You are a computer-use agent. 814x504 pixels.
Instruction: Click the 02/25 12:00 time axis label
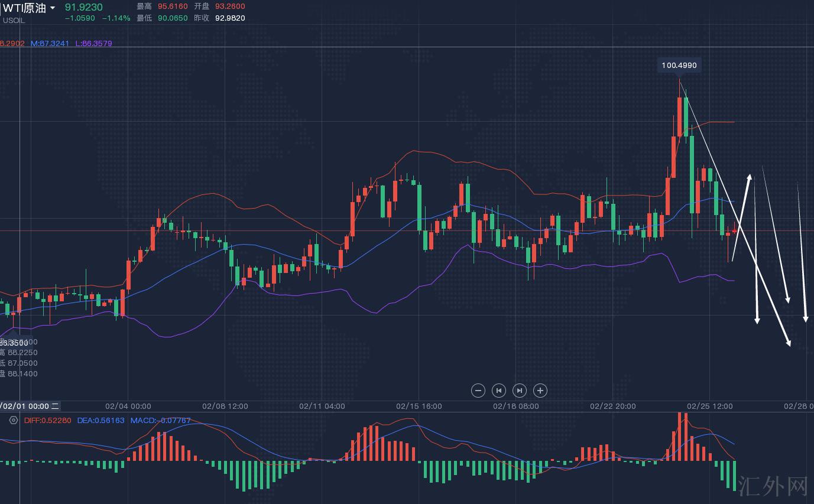click(x=710, y=407)
